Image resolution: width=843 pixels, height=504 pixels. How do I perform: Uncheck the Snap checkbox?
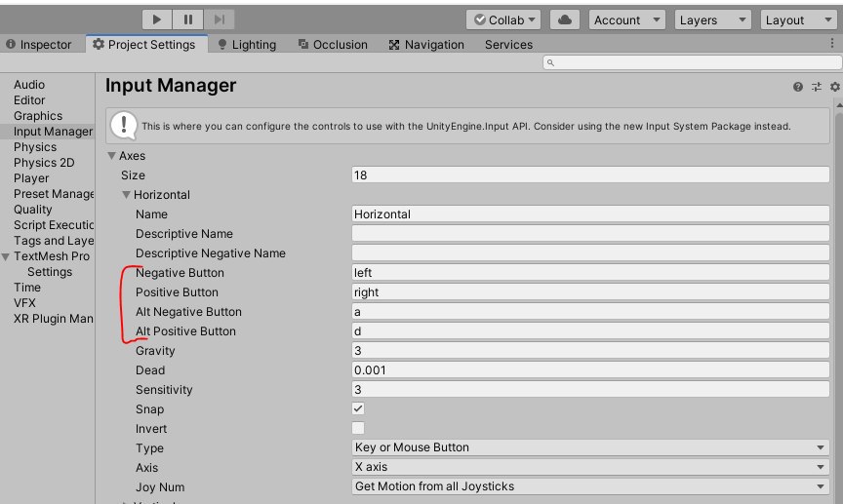click(358, 408)
